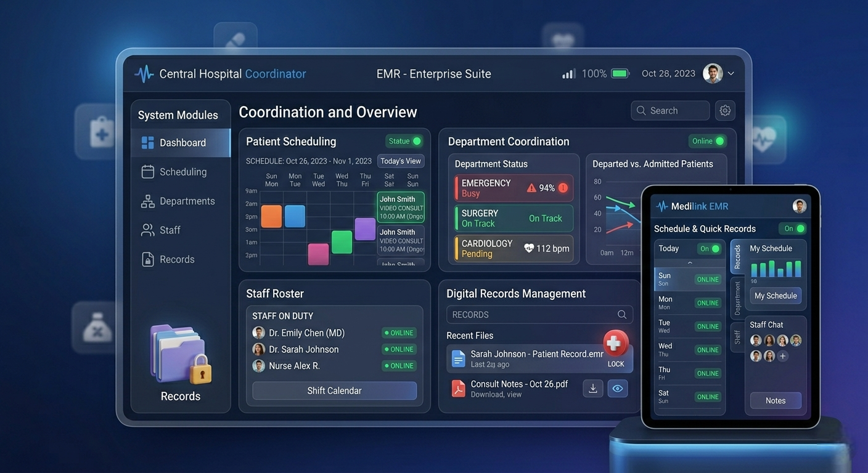
Task: Select the orange appointment block
Action: 271,216
